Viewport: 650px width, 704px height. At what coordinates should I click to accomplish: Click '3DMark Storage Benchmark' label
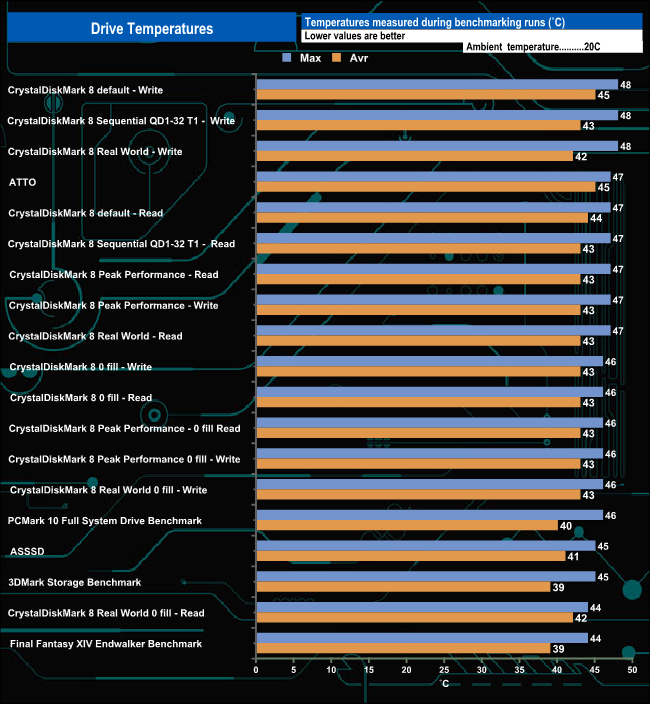pyautogui.click(x=75, y=582)
